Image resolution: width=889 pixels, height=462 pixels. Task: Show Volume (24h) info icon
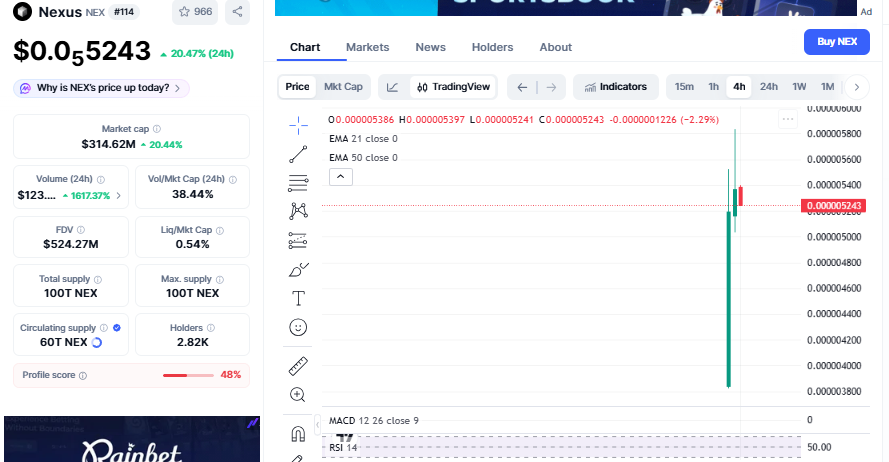[x=100, y=180]
